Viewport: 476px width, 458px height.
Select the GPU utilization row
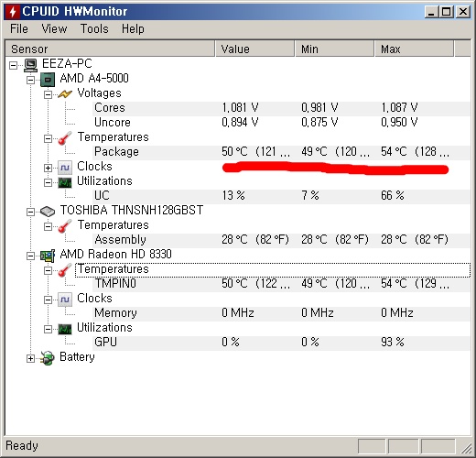pyautogui.click(x=281, y=343)
